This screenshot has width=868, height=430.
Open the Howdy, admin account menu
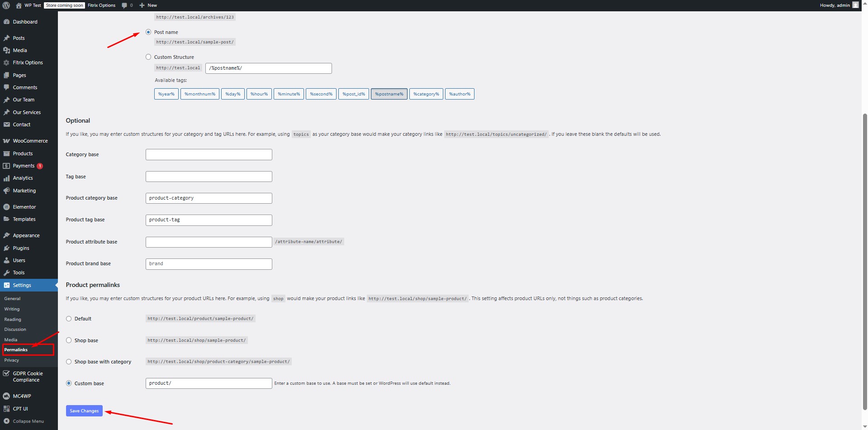pyautogui.click(x=838, y=5)
